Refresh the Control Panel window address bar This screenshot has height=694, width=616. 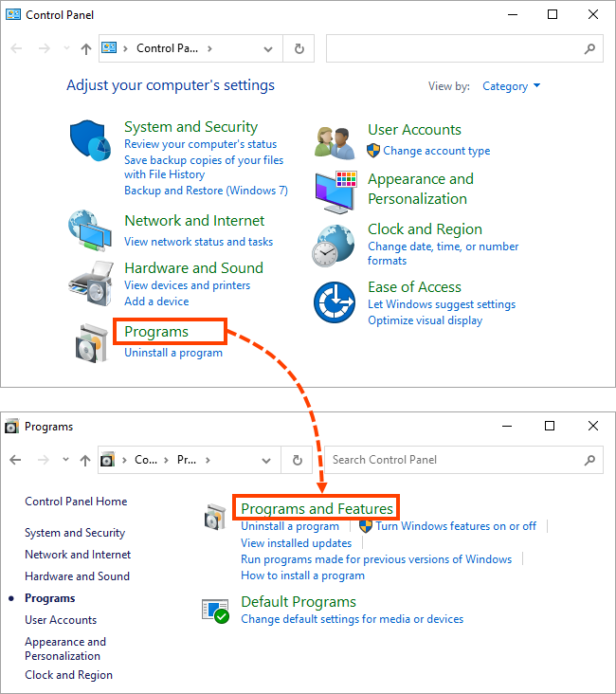pyautogui.click(x=299, y=48)
